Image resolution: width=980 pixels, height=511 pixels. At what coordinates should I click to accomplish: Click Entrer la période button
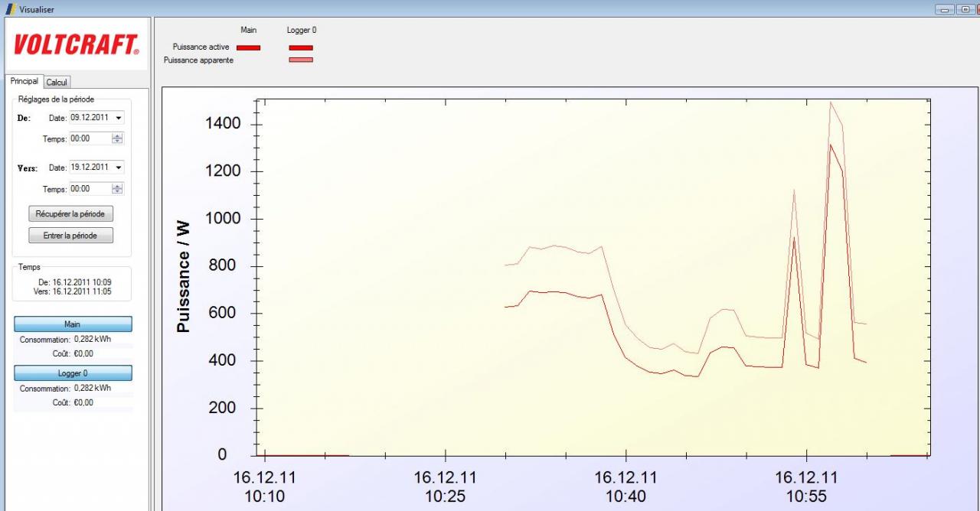[x=70, y=236]
